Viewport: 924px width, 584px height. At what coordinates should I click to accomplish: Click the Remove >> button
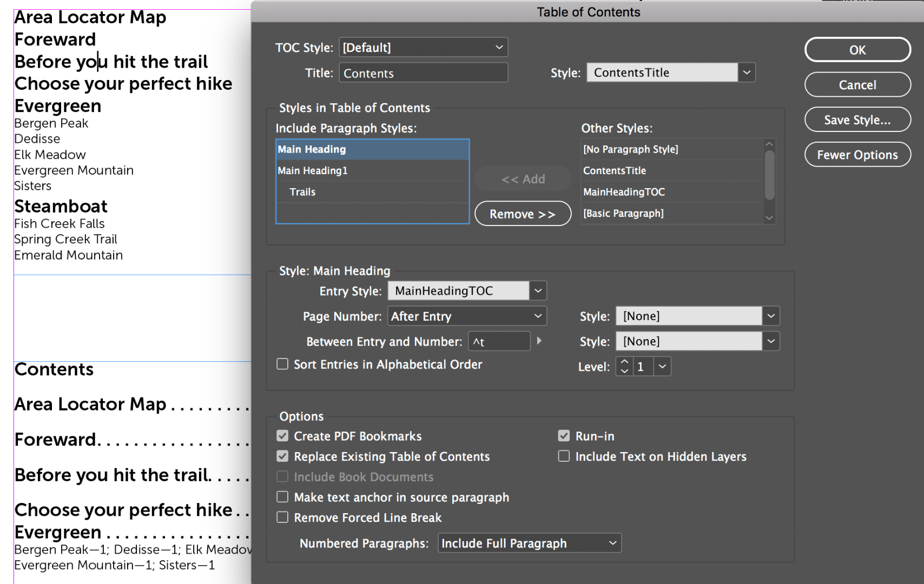523,214
